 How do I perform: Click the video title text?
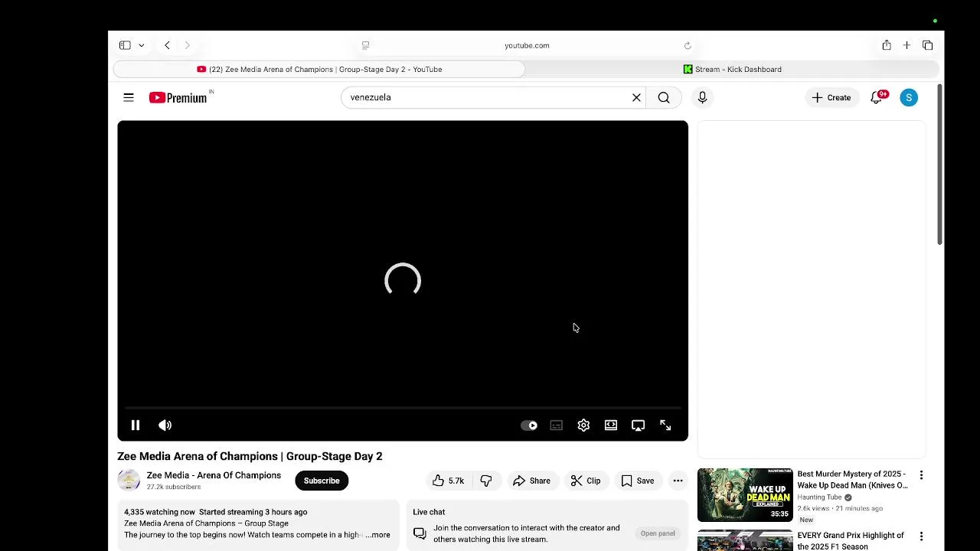(250, 456)
